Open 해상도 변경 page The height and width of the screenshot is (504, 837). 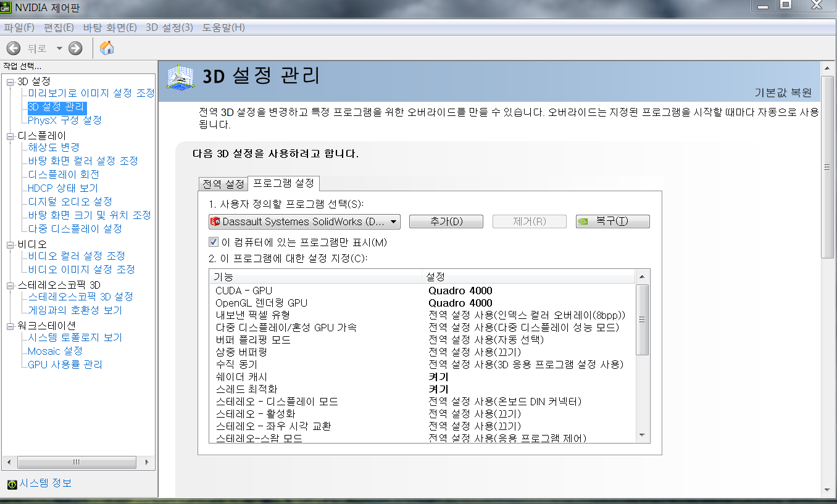[54, 147]
